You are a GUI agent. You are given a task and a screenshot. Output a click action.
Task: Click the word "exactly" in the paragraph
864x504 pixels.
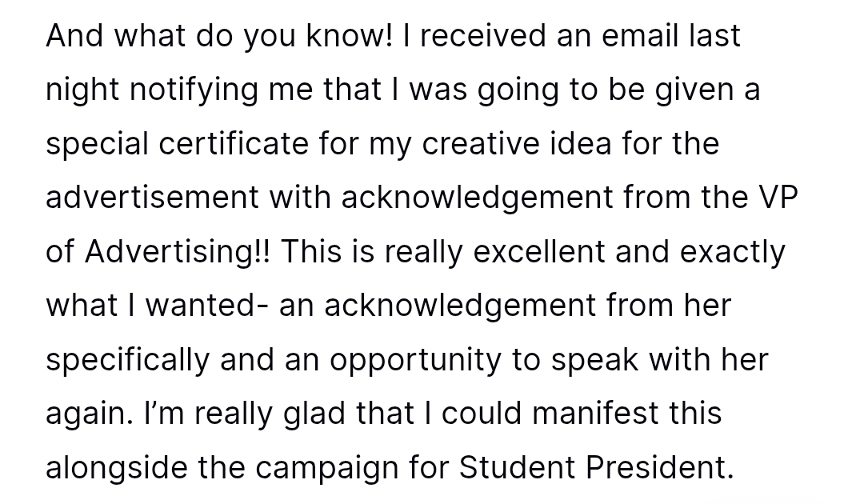[x=732, y=252]
